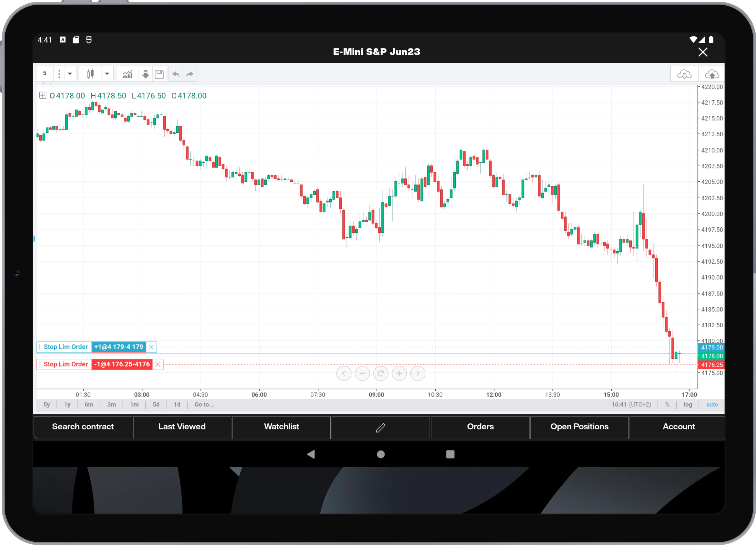Tap Android recent apps button
The image size is (756, 545).
tap(450, 454)
